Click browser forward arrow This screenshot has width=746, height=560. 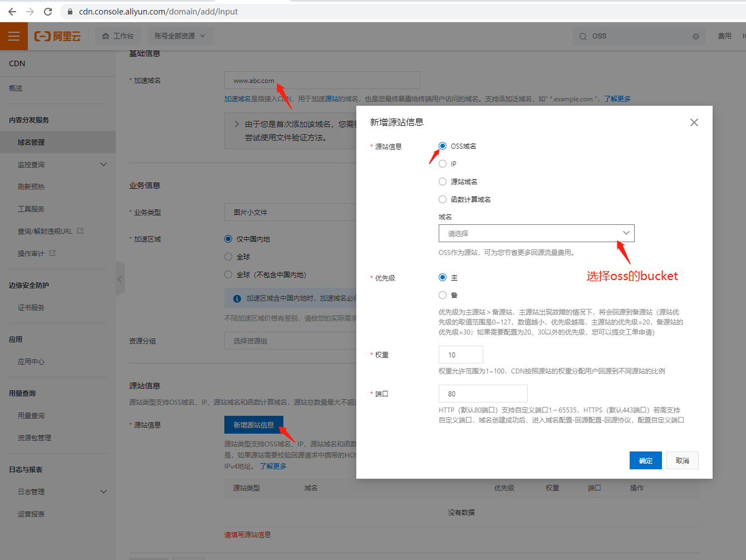pos(30,11)
